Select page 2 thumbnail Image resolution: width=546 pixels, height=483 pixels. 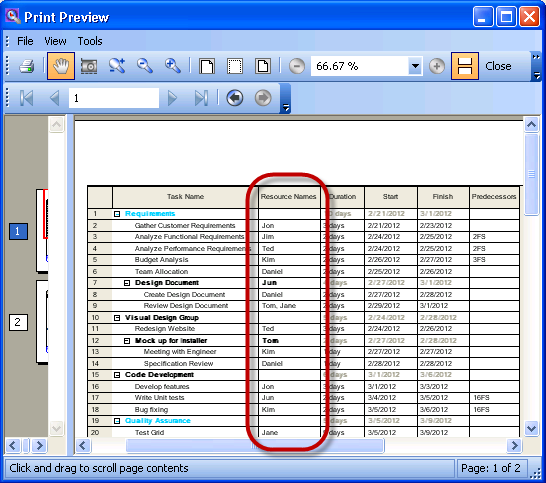tap(42, 322)
